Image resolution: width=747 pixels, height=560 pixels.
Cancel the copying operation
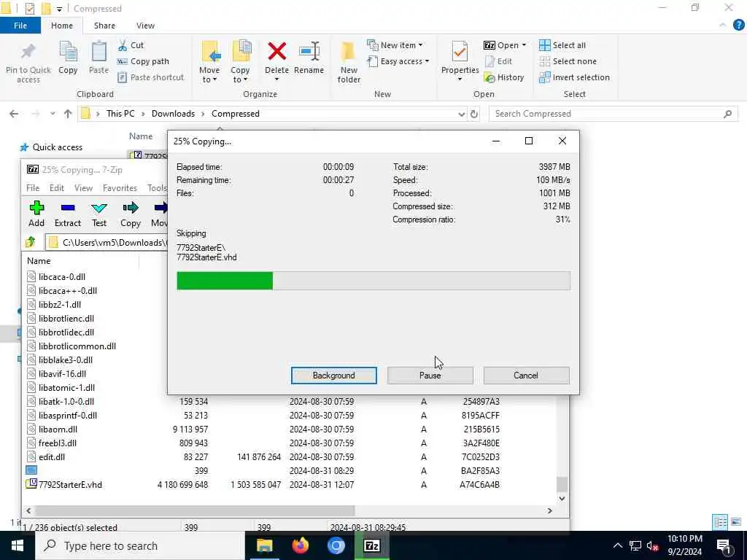(526, 376)
